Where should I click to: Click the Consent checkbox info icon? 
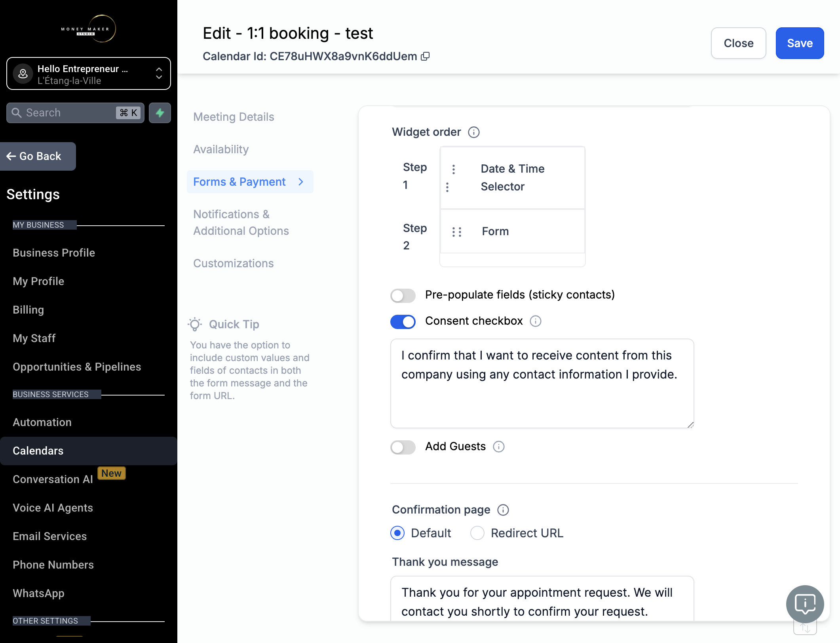536,321
